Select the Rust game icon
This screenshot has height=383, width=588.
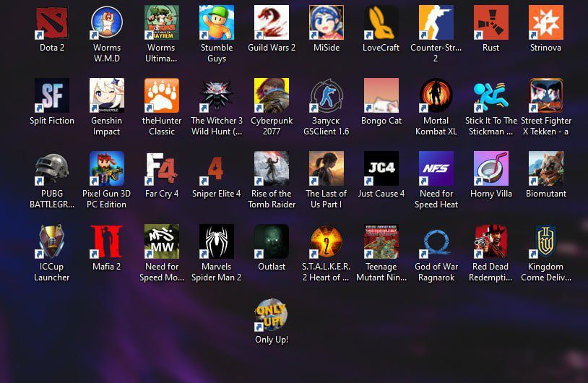click(491, 22)
